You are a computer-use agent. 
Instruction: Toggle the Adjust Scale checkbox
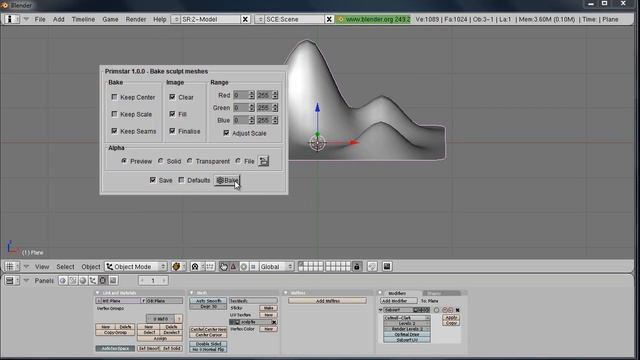[226, 133]
